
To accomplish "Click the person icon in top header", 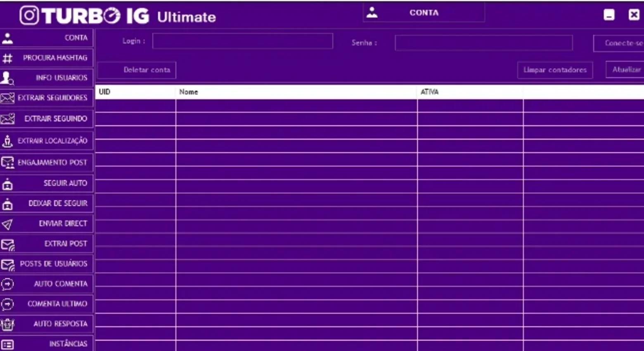I will tap(372, 12).
